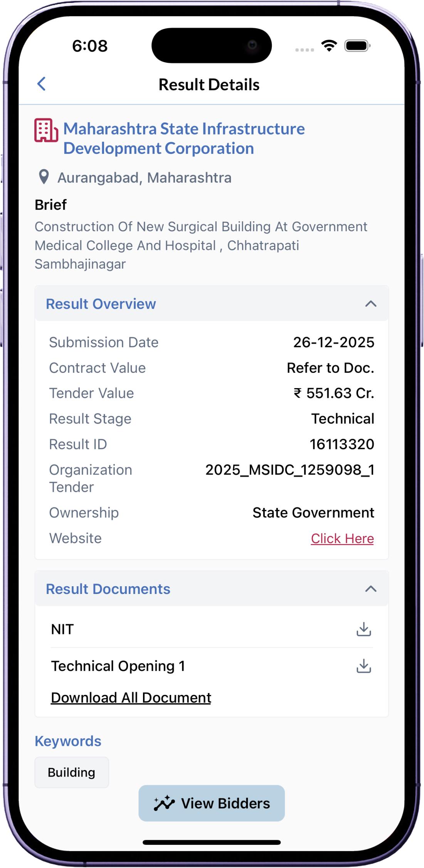
Task: Tap the back arrow icon
Action: click(42, 84)
